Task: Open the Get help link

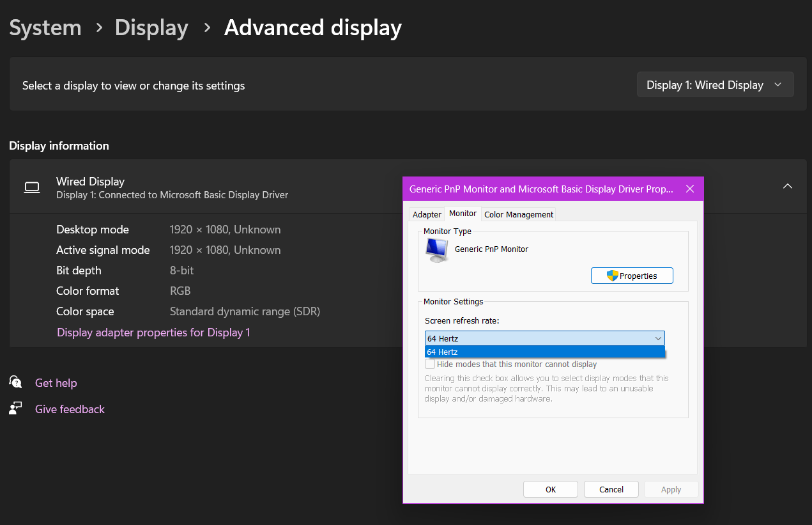Action: click(56, 383)
